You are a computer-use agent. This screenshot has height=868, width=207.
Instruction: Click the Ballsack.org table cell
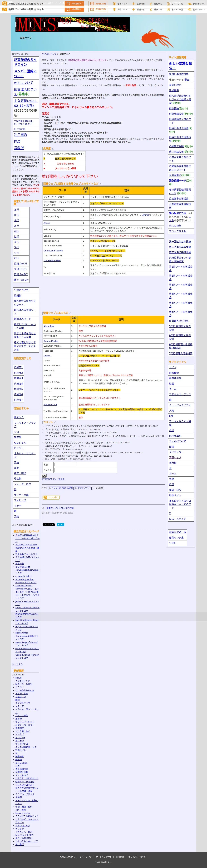62,229
